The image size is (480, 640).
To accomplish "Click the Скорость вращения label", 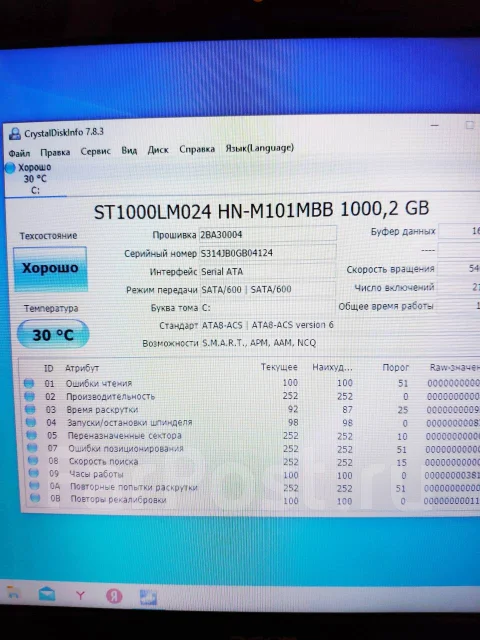I will pos(390,269).
